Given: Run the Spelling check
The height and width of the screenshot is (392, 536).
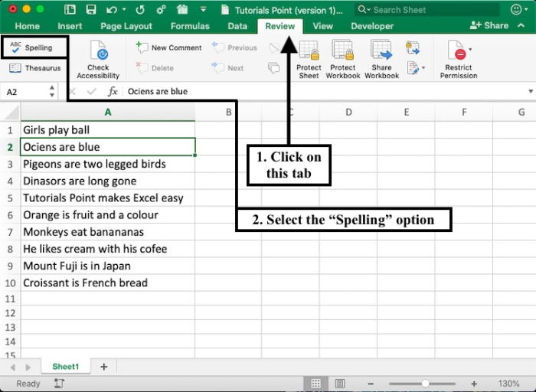Looking at the screenshot, I should [31, 47].
